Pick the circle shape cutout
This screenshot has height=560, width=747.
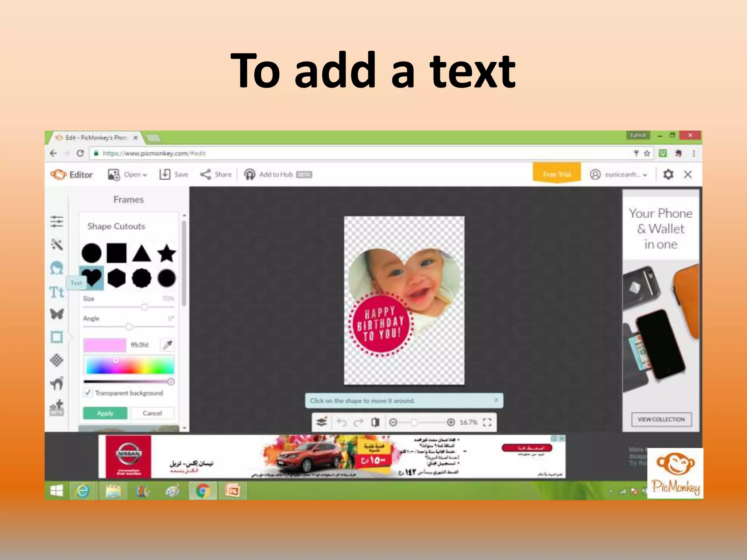tap(91, 253)
